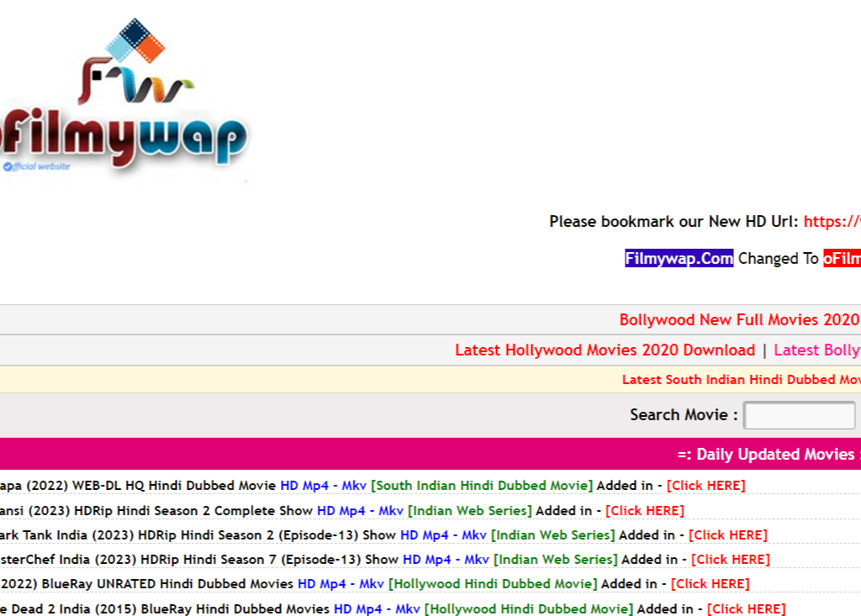Click the 'Changed To' text
Screen dimensions: 861x616
[778, 258]
